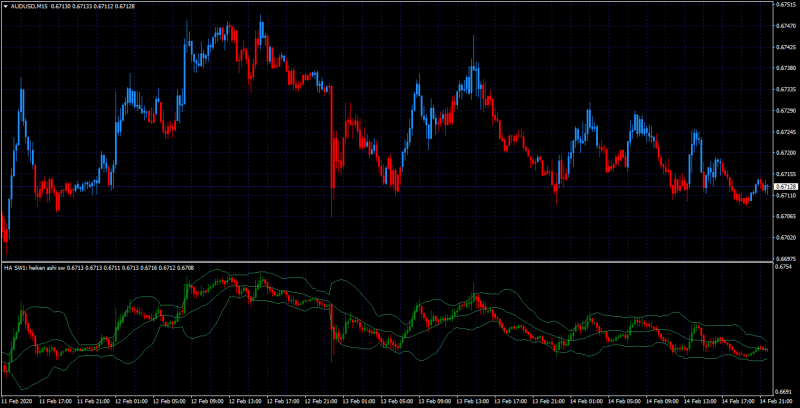Click the 11 Feb 21:00 time label
Screen dimensions: 800x408
91,400
